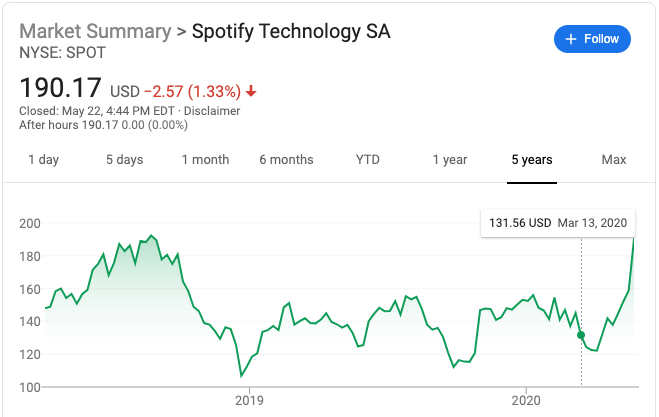Click the NYSE: SPOT ticker text

[x=61, y=51]
